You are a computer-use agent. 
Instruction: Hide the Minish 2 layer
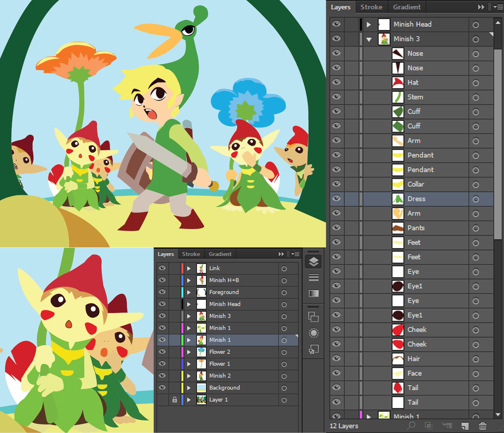click(x=162, y=376)
